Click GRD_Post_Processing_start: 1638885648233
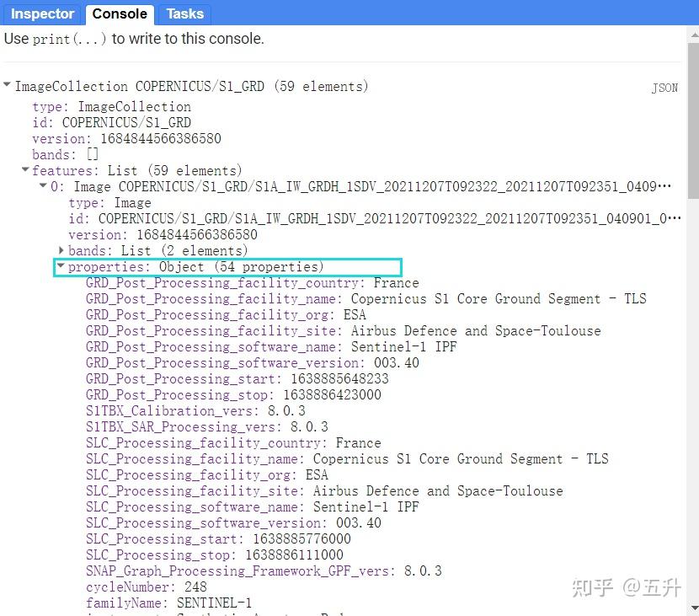The image size is (699, 616). pos(237,379)
